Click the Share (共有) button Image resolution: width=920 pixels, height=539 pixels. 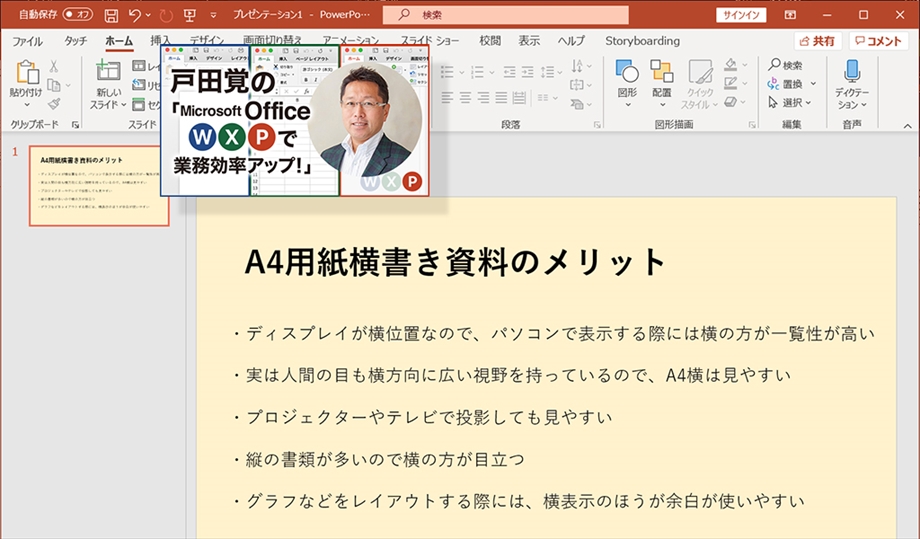point(817,41)
